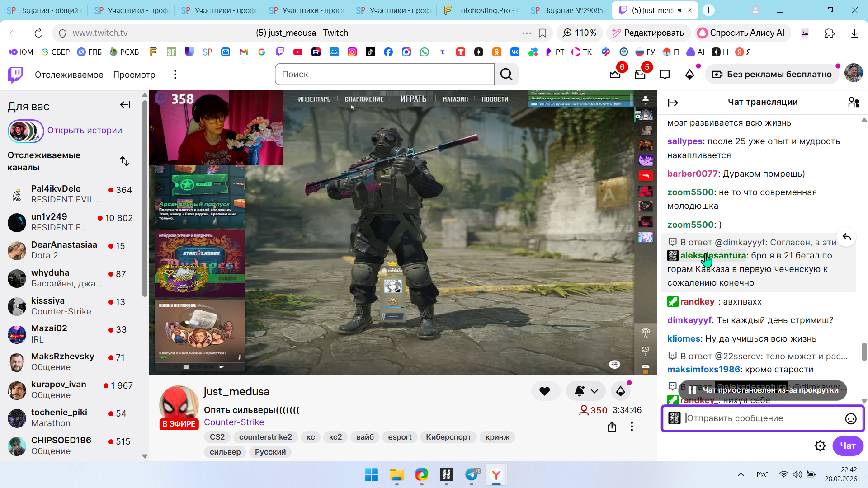Open the whispers speech bubble icon

[665, 75]
